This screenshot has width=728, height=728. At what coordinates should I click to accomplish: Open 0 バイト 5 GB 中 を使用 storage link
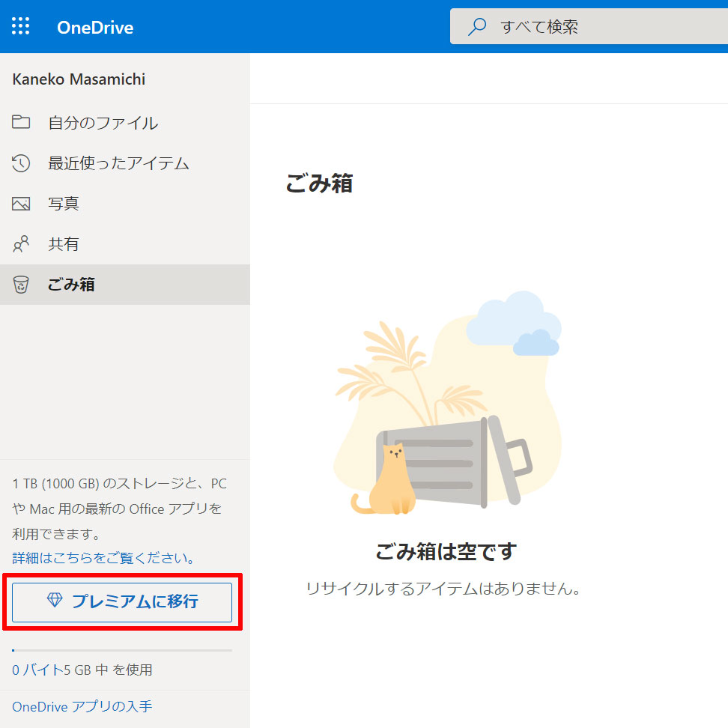click(x=82, y=670)
